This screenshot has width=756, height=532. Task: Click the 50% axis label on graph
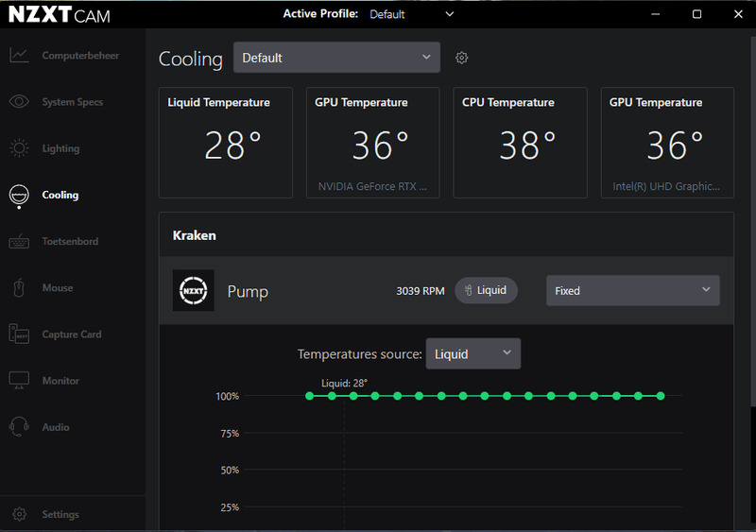(x=230, y=471)
